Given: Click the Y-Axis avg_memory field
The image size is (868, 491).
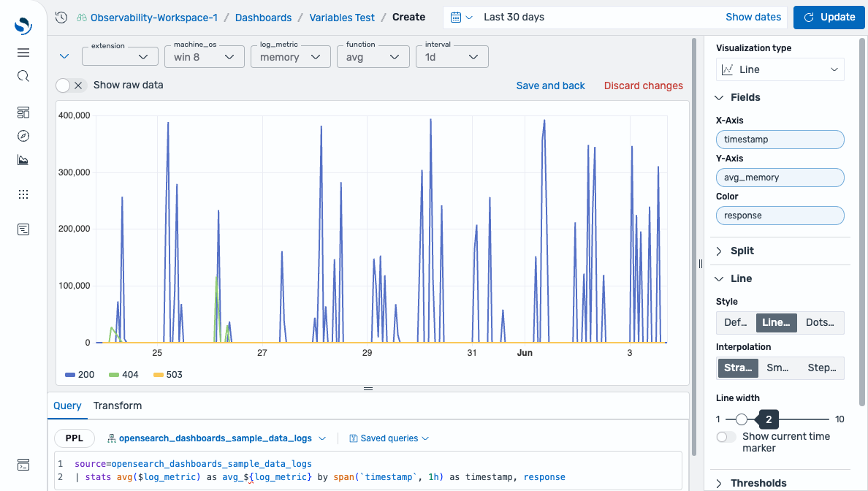Looking at the screenshot, I should (x=780, y=178).
